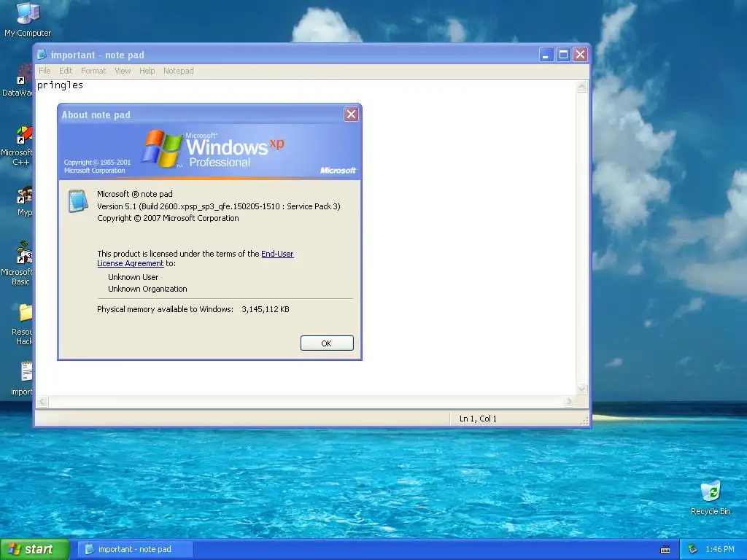The width and height of the screenshot is (747, 560).
Task: Open the End-User License Agreement link
Action: (196, 259)
